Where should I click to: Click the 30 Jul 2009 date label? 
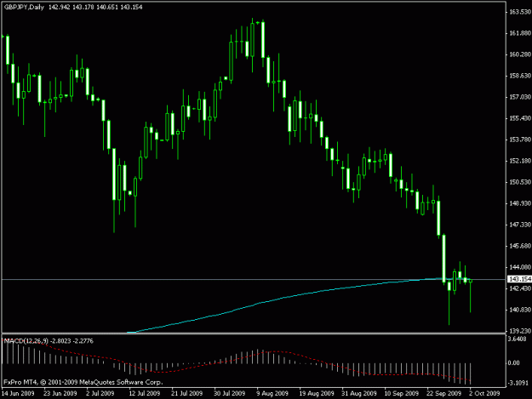point(230,393)
